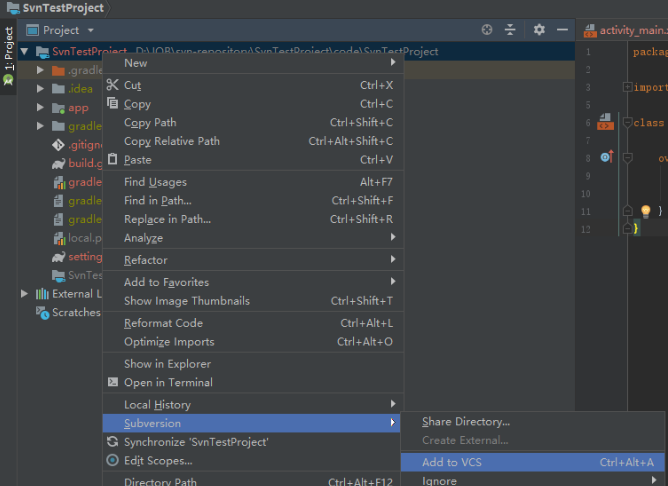The width and height of the screenshot is (668, 486).
Task: Click the Collapse All icon in Project panel
Action: point(510,30)
